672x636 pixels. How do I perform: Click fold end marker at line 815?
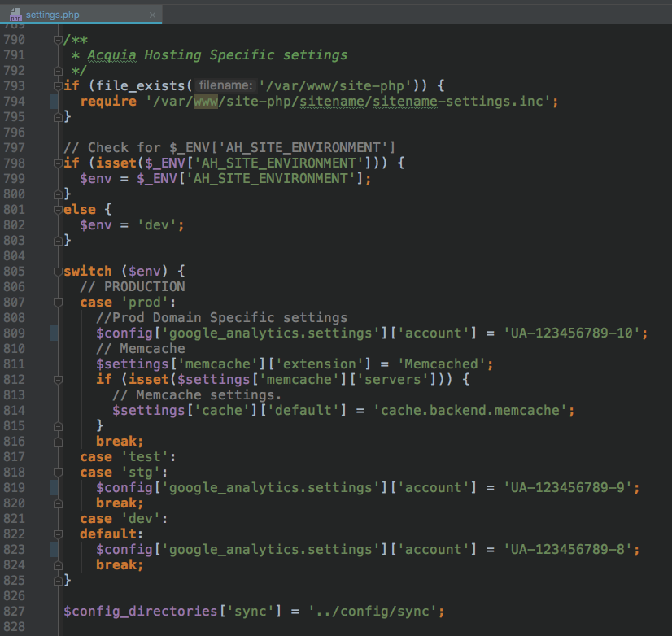pos(58,426)
